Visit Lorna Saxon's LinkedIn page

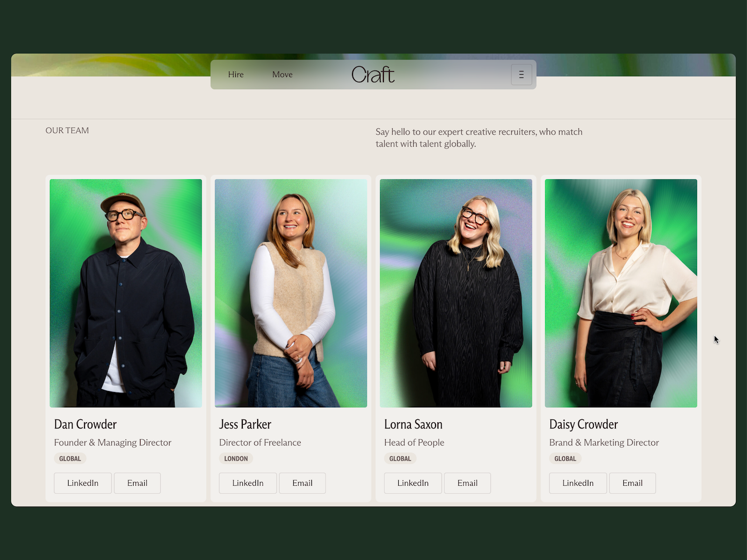click(x=413, y=483)
